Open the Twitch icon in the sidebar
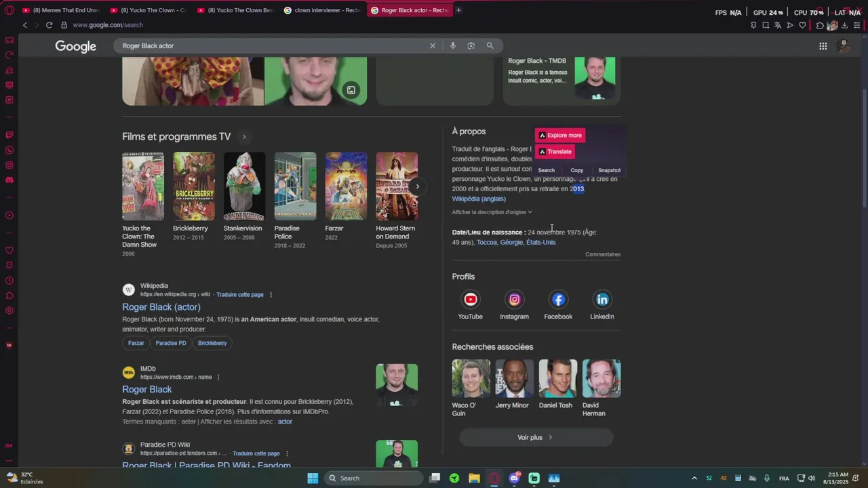Viewport: 868px width, 488px height. tap(9, 135)
